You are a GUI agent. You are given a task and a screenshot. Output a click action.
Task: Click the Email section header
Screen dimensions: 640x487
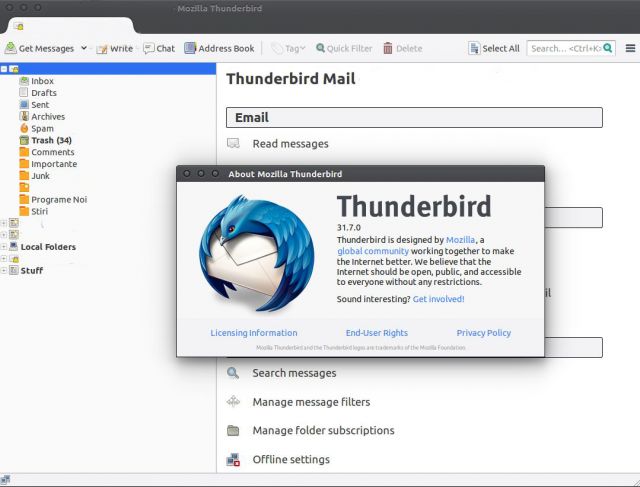(x=414, y=118)
